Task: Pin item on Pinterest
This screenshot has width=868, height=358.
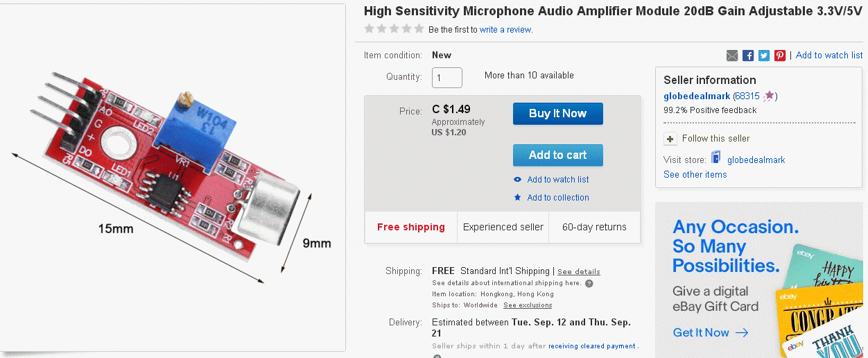Action: (x=780, y=56)
